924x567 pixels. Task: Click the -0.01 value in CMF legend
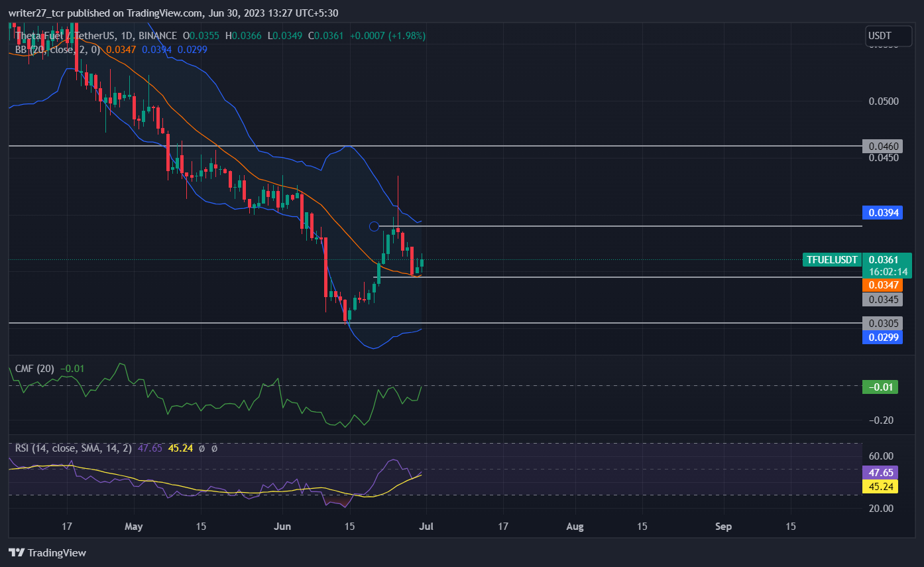coord(72,368)
